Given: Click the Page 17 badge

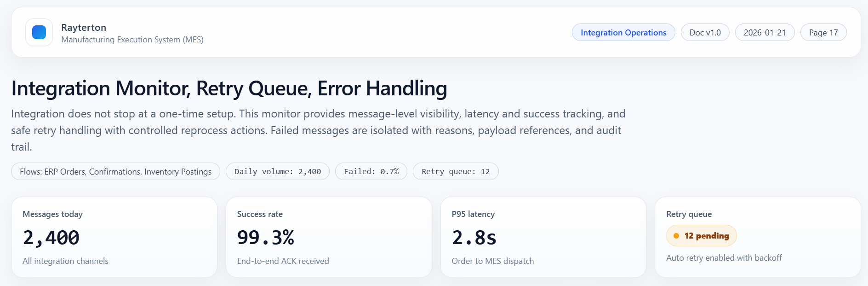Looking at the screenshot, I should pos(823,33).
